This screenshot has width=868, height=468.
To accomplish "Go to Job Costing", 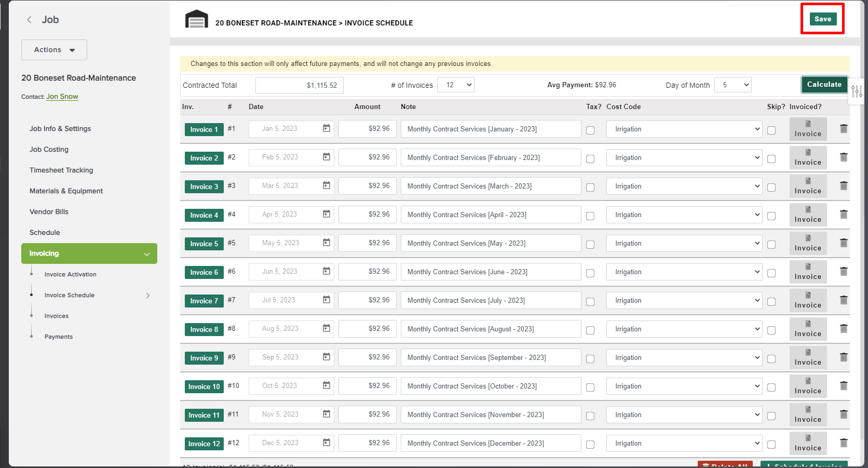I will click(49, 149).
